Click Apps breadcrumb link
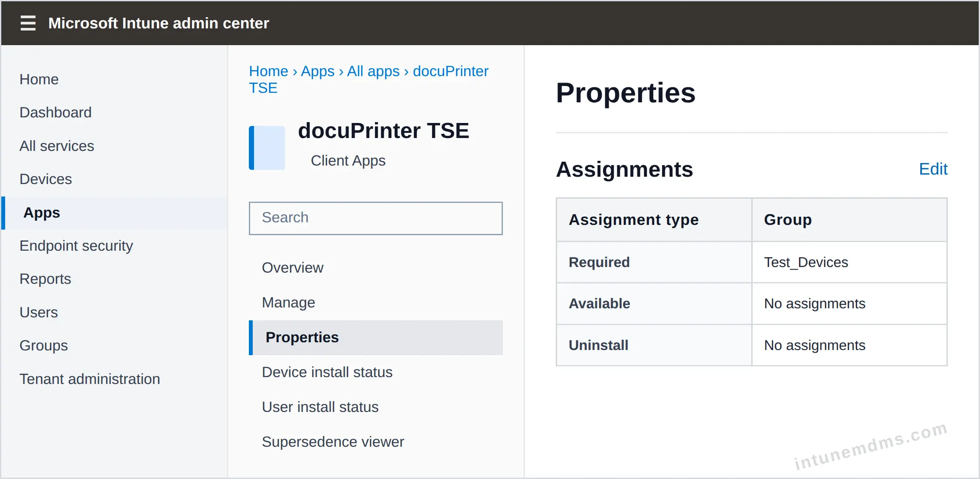This screenshot has height=479, width=980. pos(318,71)
